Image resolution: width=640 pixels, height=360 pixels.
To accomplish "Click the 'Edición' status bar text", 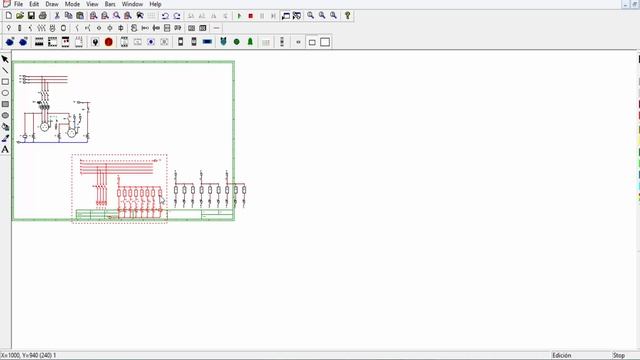I will point(562,356).
